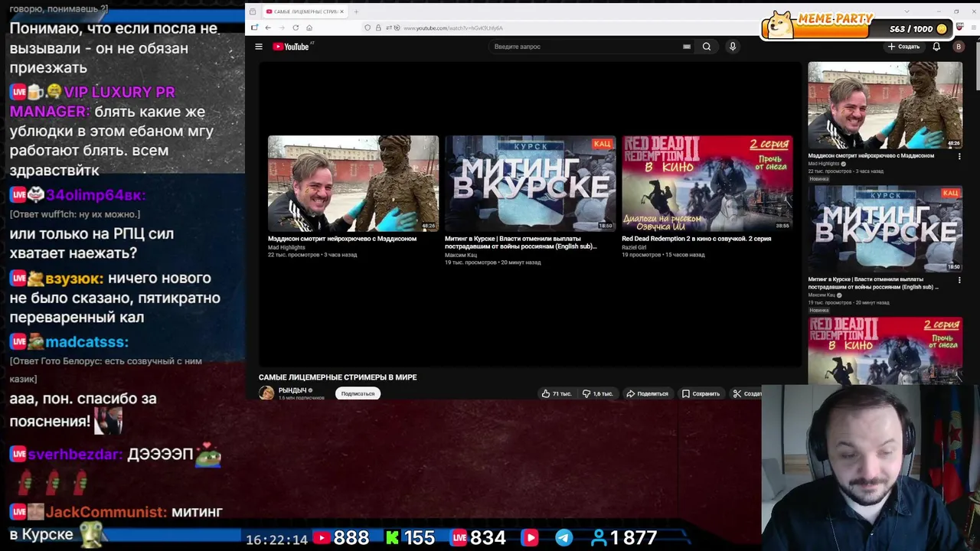
Task: Open Red Dead Redemption II endscreen thumbnail
Action: pyautogui.click(x=707, y=184)
